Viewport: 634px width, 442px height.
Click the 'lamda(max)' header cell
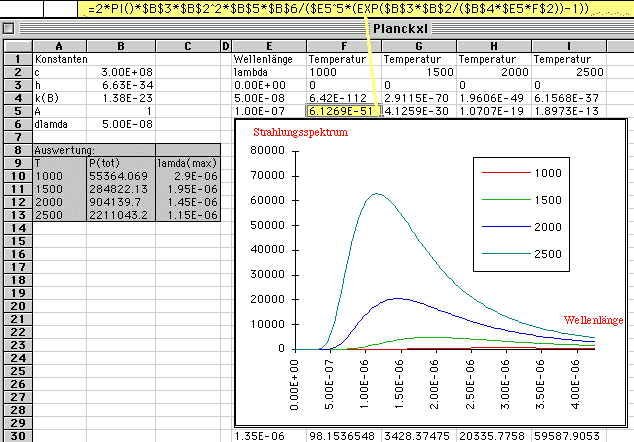click(188, 163)
